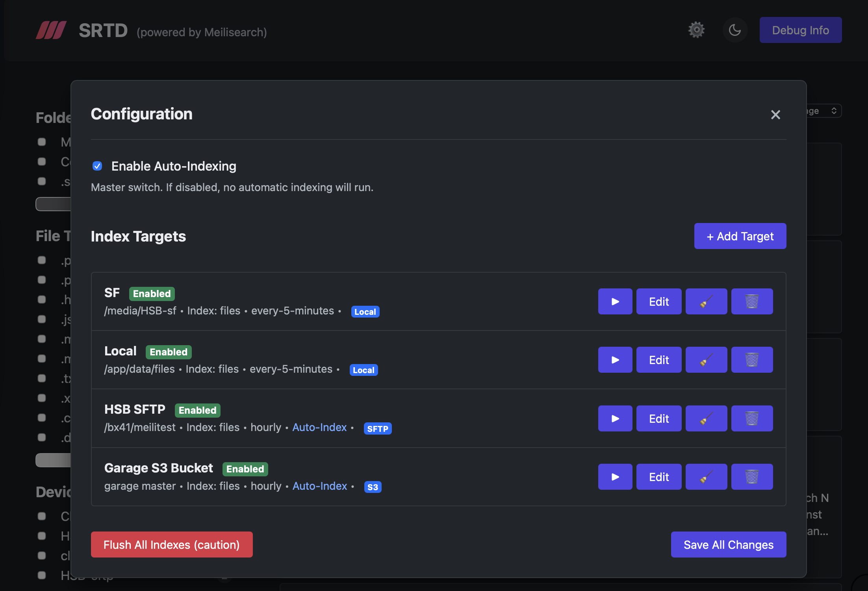Close the Configuration dialog
The image size is (868, 591).
tap(775, 115)
